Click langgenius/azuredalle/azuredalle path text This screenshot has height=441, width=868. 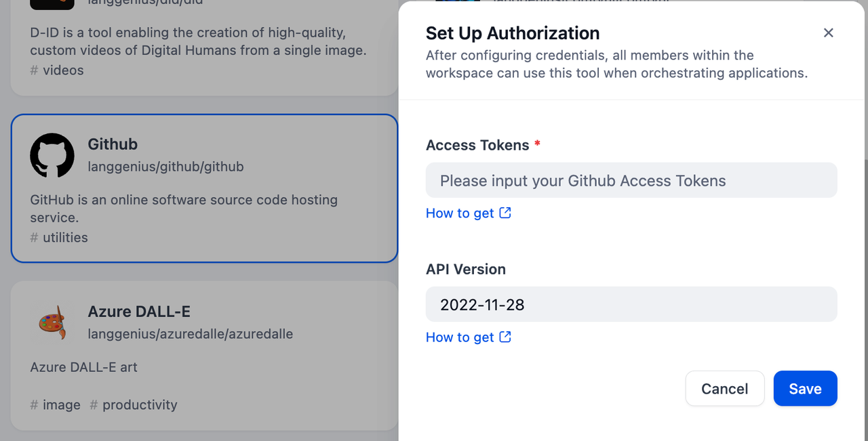click(x=191, y=334)
